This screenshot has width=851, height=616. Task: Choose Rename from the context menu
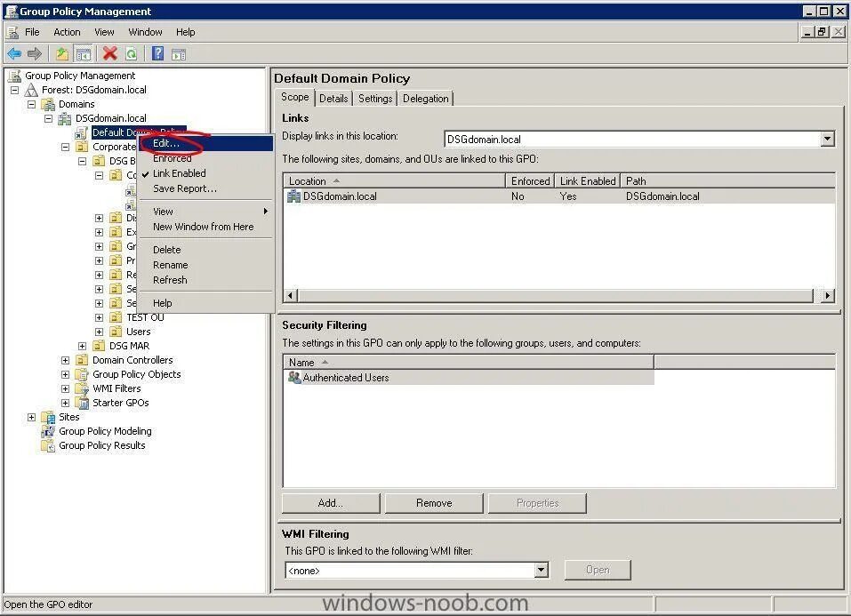click(x=205, y=265)
